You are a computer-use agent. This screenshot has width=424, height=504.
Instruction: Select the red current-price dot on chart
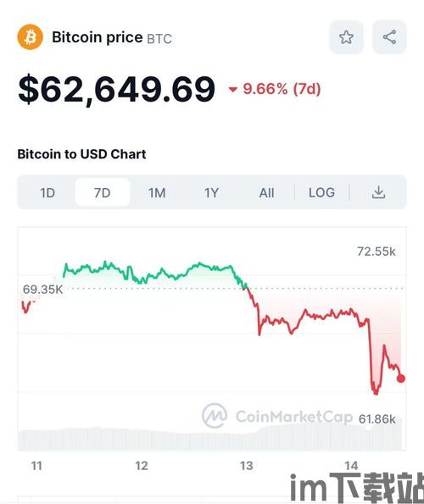click(x=401, y=379)
